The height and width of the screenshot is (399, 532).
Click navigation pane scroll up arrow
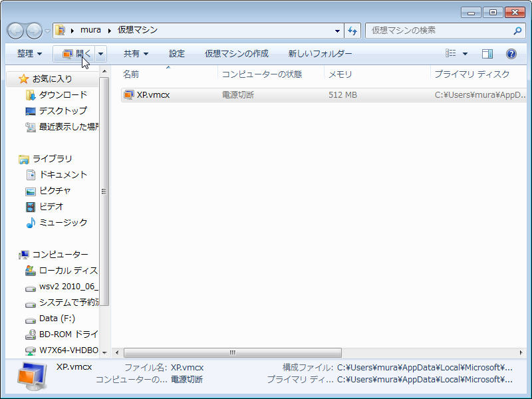click(x=104, y=71)
